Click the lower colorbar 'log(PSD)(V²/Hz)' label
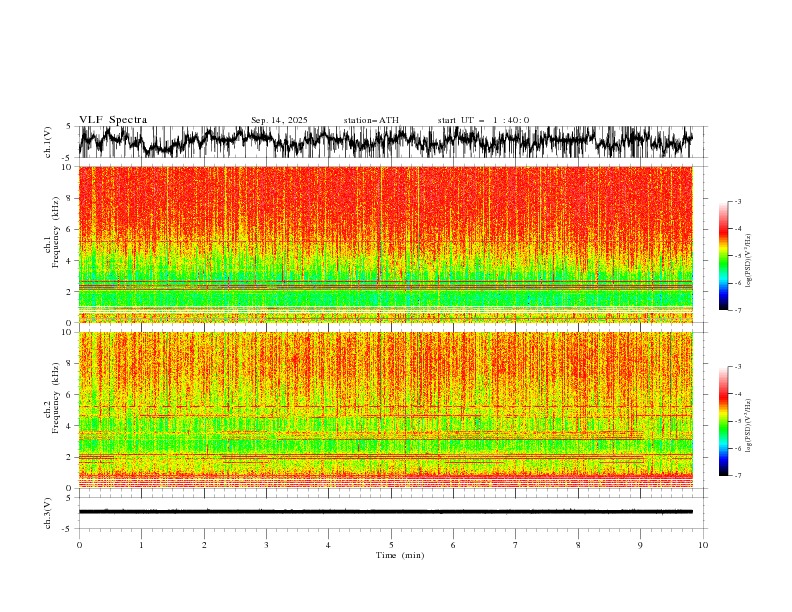 pos(749,425)
